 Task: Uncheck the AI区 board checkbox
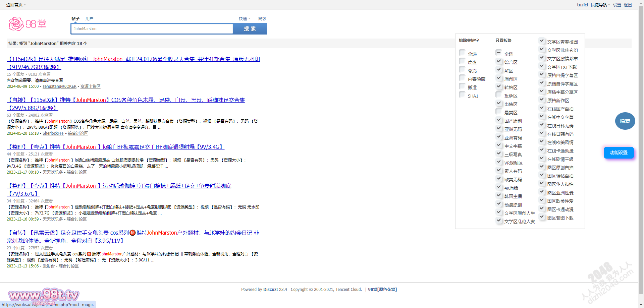(499, 70)
